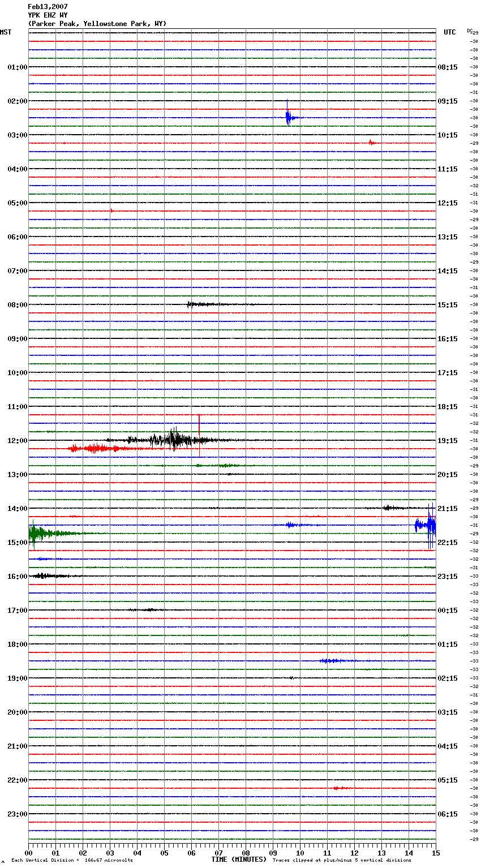The image size is (481, 868).
Task: Select the MST time label 15:00
Action: click(x=18, y=543)
